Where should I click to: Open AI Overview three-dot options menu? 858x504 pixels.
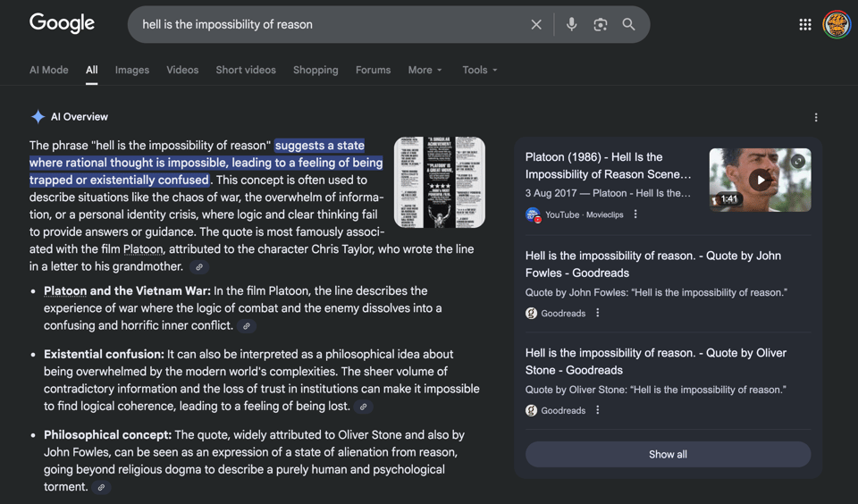[x=815, y=117]
